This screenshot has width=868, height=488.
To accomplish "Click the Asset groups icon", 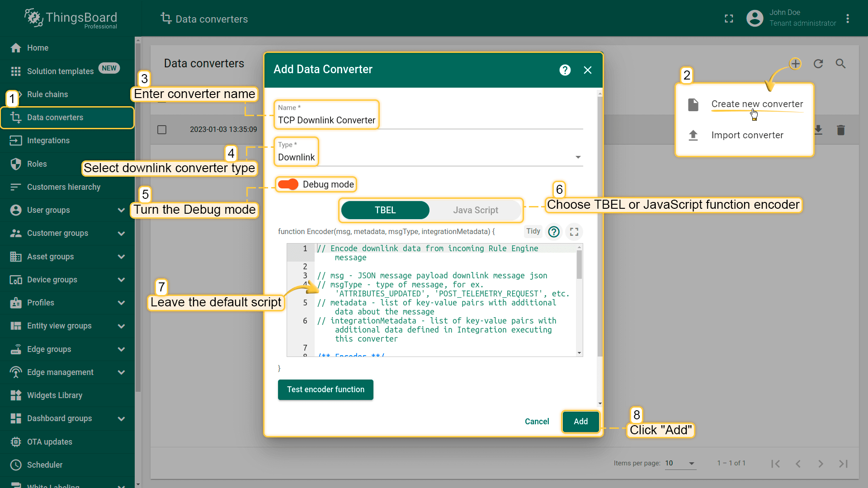I will pyautogui.click(x=16, y=257).
